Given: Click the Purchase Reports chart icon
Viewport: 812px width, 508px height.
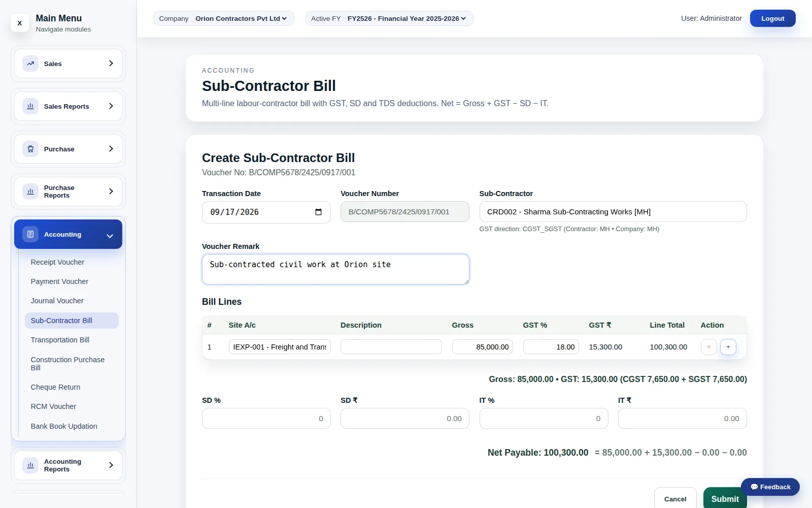Looking at the screenshot, I should click(x=30, y=192).
